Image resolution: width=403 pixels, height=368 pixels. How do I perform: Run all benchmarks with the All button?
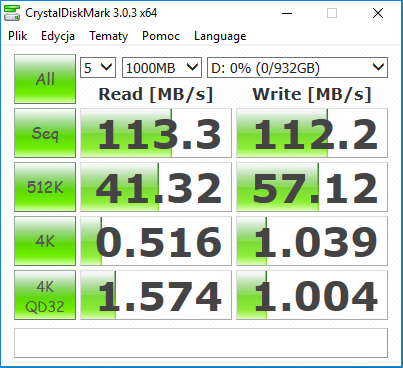pos(45,79)
